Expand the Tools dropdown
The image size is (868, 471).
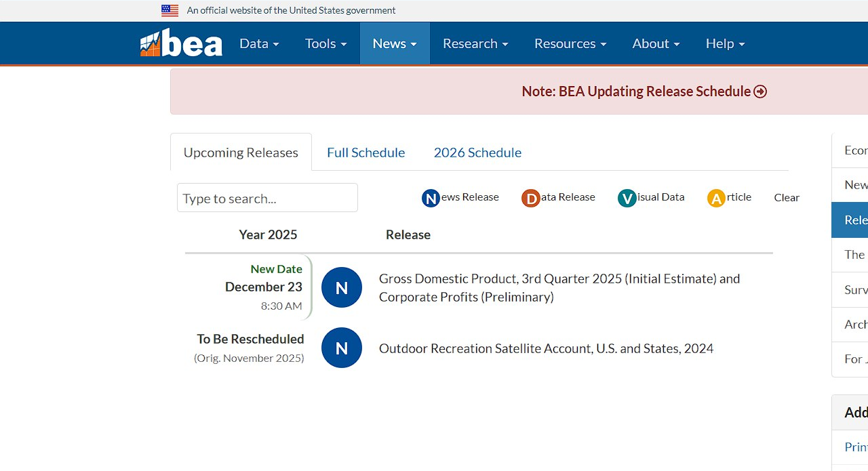pyautogui.click(x=325, y=43)
